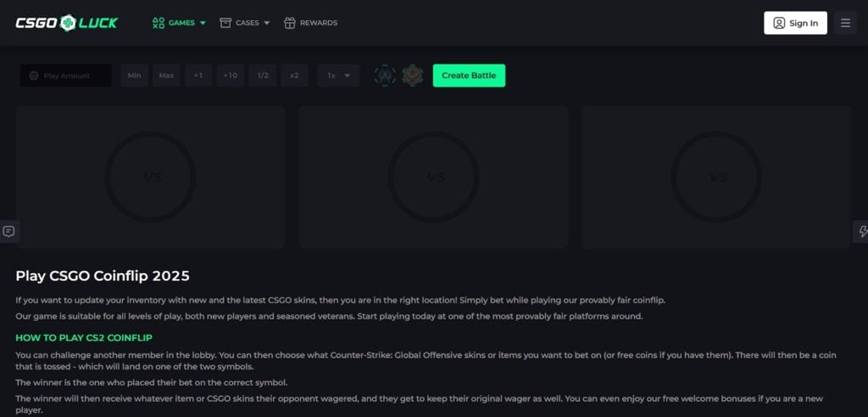Add 10 with the +10 button
The width and height of the screenshot is (868, 417).
coord(230,75)
